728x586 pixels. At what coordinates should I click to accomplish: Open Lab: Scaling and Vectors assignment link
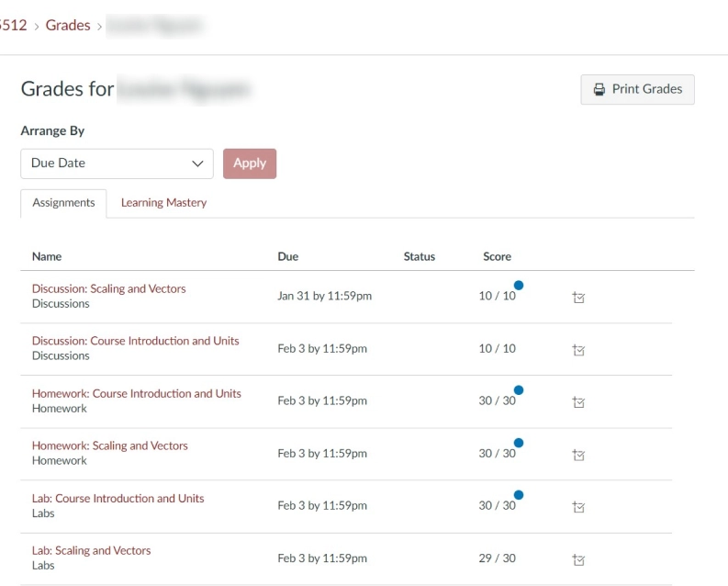coord(91,550)
